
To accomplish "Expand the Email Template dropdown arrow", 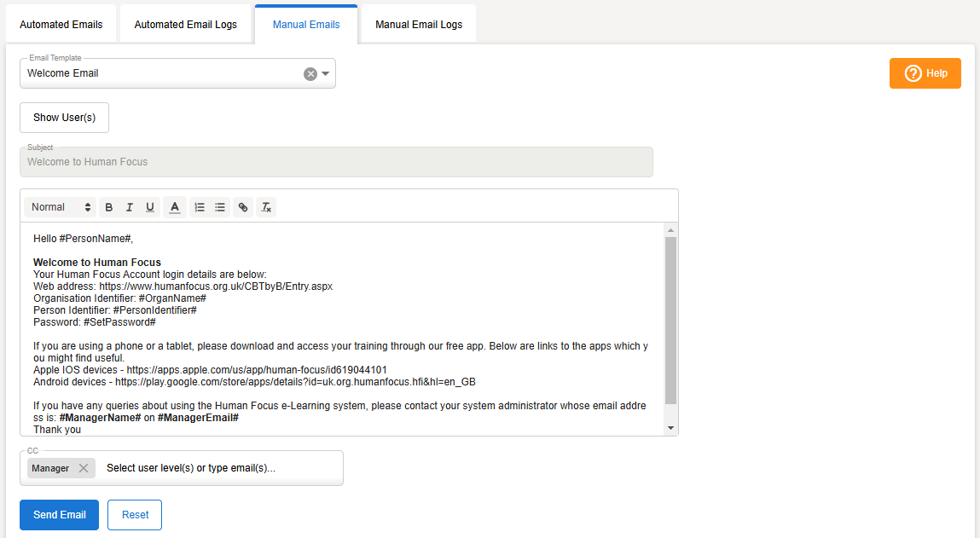I will pyautogui.click(x=326, y=74).
